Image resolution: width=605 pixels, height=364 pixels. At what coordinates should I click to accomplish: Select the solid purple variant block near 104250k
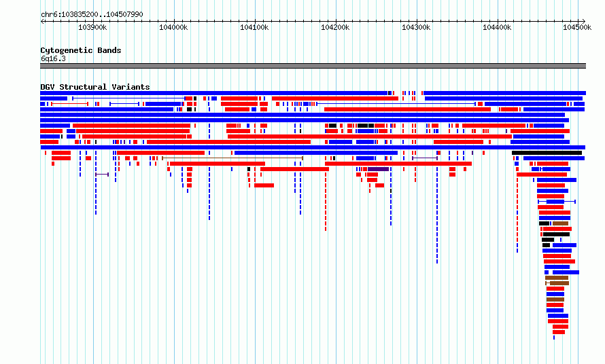[378, 169]
